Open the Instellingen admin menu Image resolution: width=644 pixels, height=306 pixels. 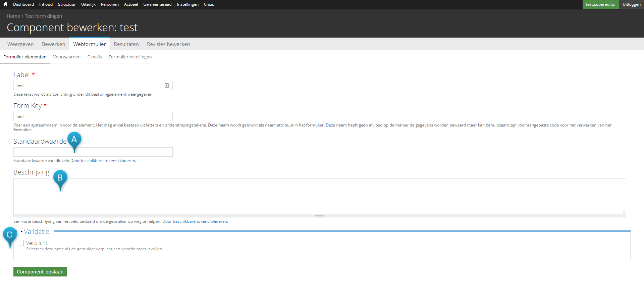187,4
